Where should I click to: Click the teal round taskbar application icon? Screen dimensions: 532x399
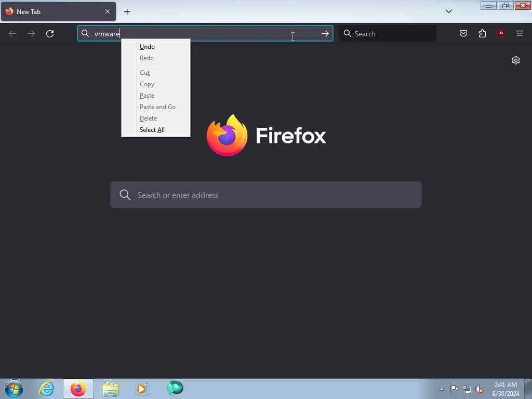175,388
